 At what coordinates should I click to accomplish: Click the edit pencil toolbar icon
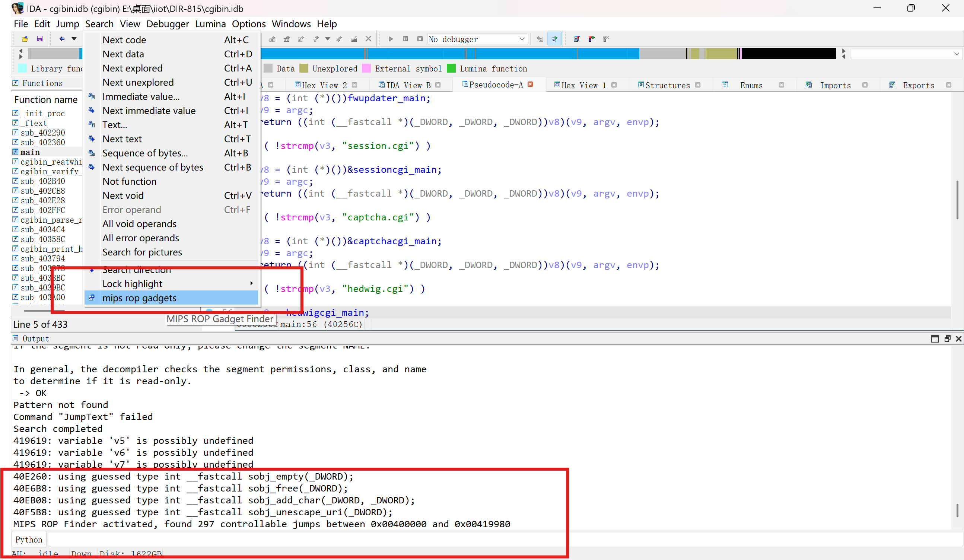(354, 39)
